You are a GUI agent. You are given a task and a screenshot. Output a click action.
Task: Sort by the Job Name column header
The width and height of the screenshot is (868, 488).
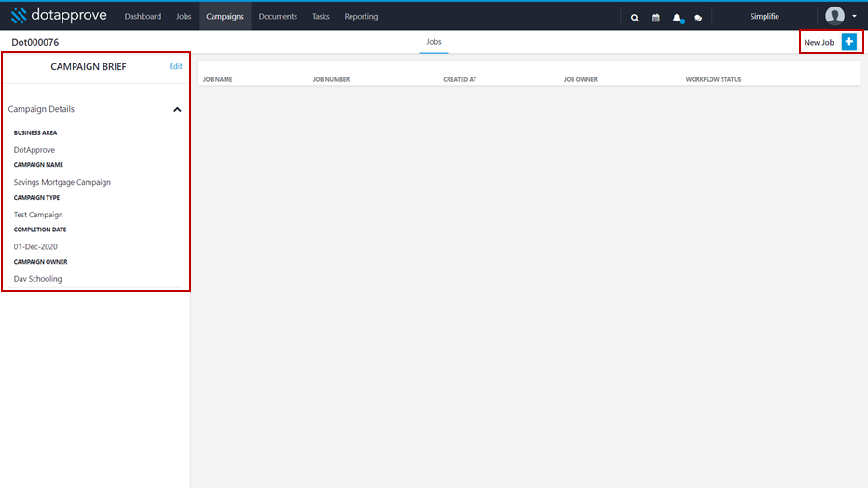coord(217,79)
